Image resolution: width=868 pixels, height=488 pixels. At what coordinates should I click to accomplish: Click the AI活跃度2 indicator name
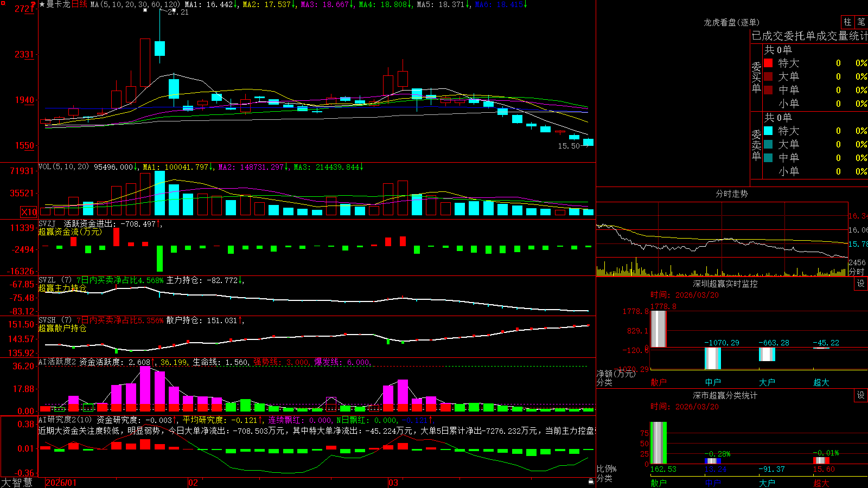coord(57,362)
